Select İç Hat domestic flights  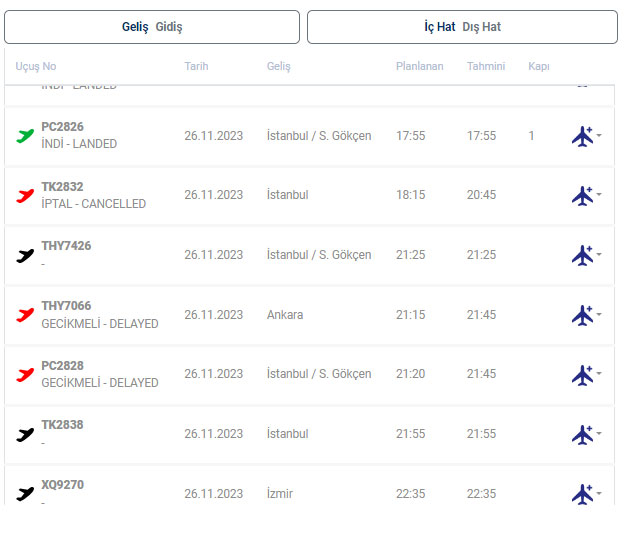439,27
